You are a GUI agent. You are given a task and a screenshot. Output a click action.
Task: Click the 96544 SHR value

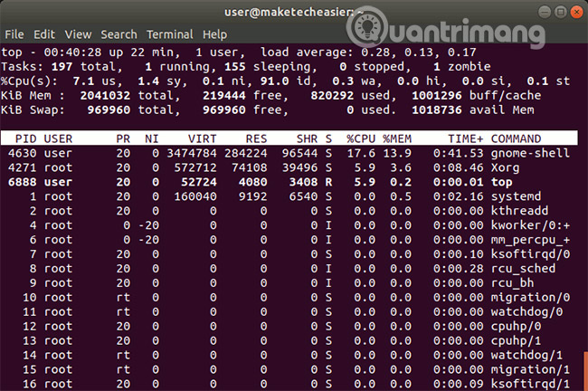pos(300,153)
